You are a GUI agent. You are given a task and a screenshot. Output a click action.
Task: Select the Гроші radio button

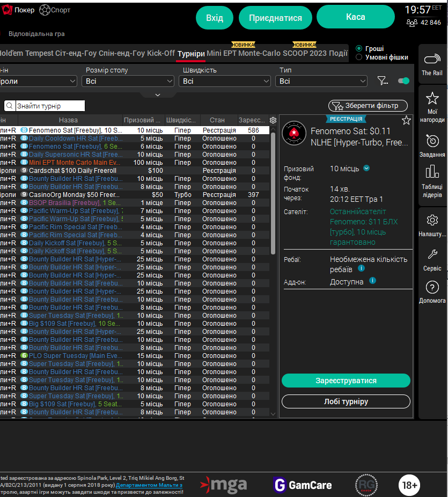(x=359, y=48)
